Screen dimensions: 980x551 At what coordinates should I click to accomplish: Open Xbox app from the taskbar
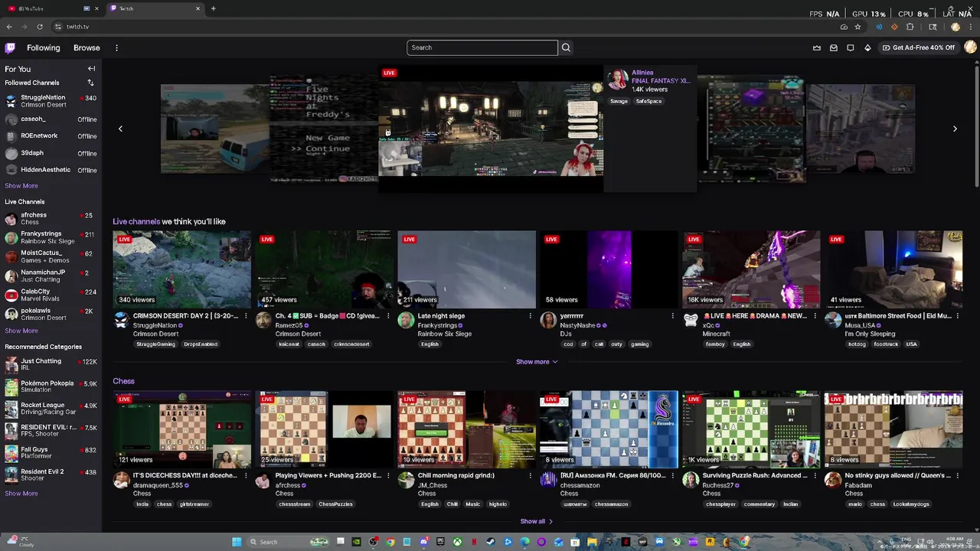[457, 542]
